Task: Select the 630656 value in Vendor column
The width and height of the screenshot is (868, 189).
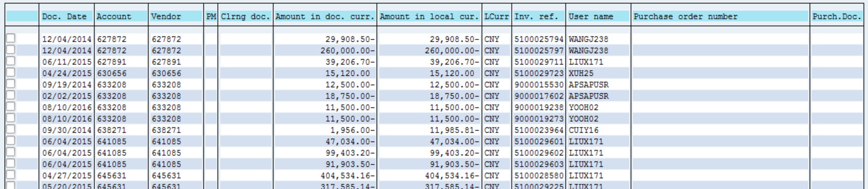Action: [x=166, y=73]
